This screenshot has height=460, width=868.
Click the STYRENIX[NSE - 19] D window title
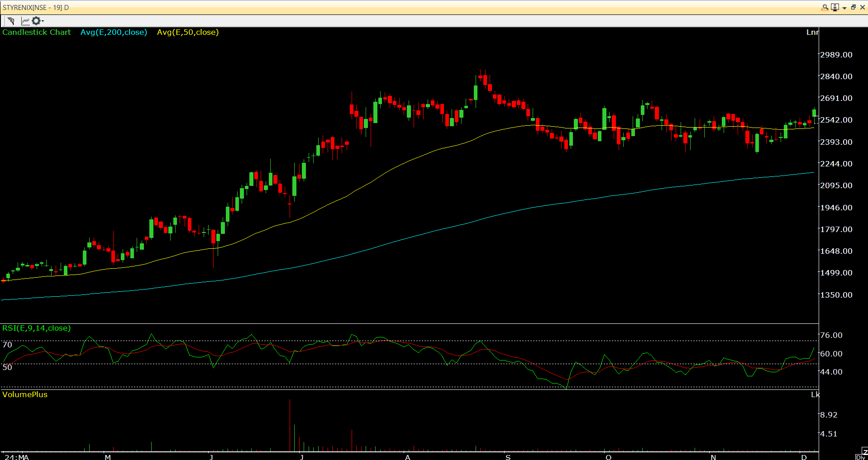coord(36,7)
